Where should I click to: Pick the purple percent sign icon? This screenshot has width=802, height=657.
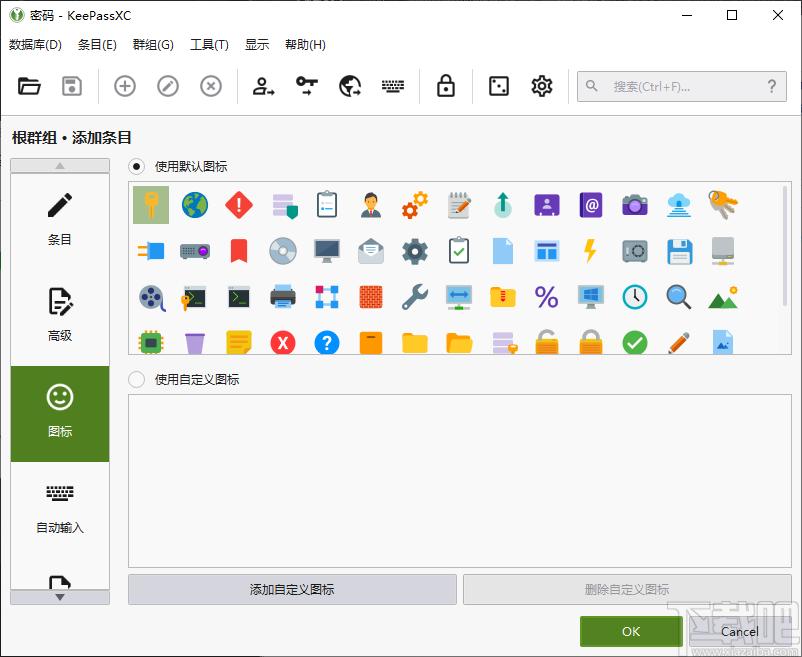click(547, 297)
